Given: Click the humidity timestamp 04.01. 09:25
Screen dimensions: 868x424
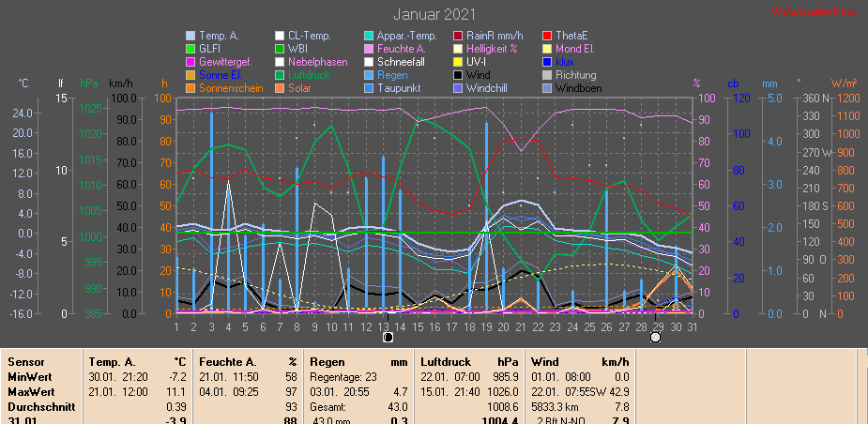Looking at the screenshot, I should tap(229, 392).
